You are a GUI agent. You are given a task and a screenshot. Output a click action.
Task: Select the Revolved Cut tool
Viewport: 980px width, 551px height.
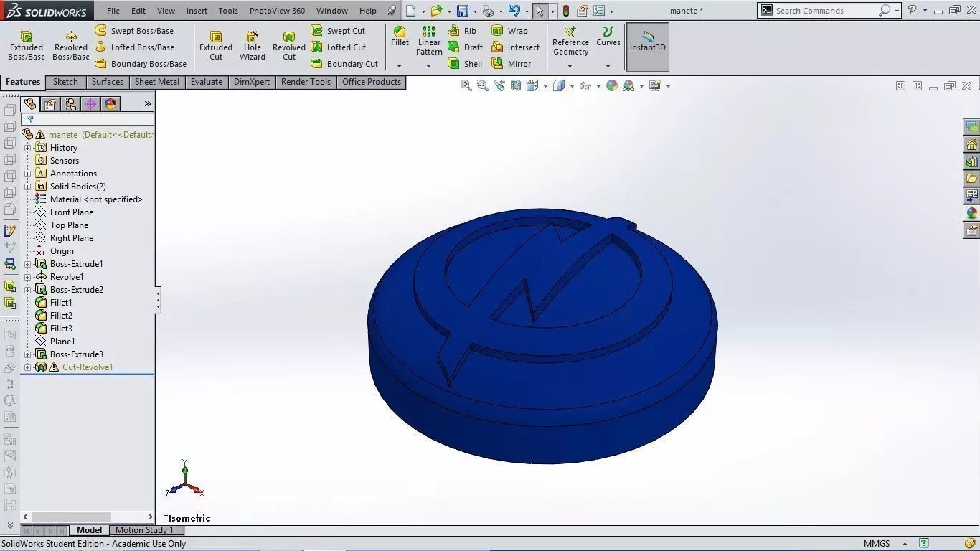pos(289,46)
